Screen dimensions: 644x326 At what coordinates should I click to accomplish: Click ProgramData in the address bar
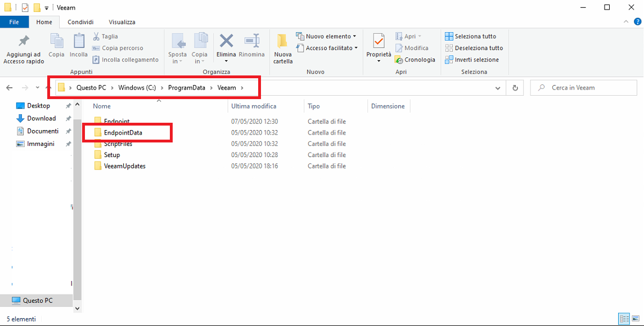tap(187, 88)
